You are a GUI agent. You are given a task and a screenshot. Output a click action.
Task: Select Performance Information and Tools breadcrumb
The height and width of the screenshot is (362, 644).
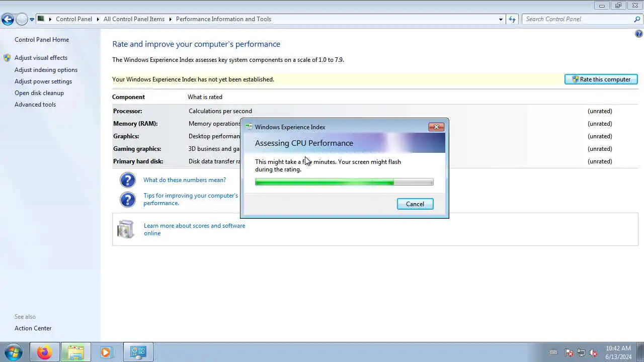point(223,19)
